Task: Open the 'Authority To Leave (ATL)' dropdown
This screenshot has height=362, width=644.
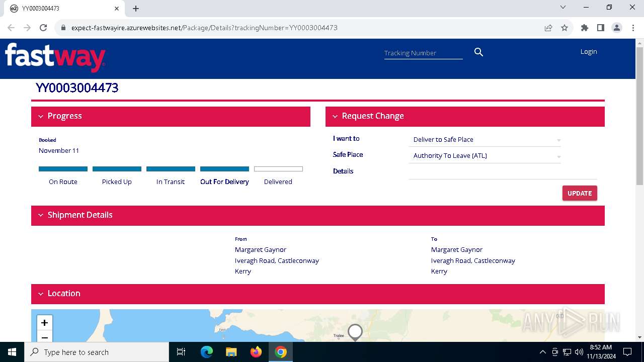Action: click(x=485, y=156)
